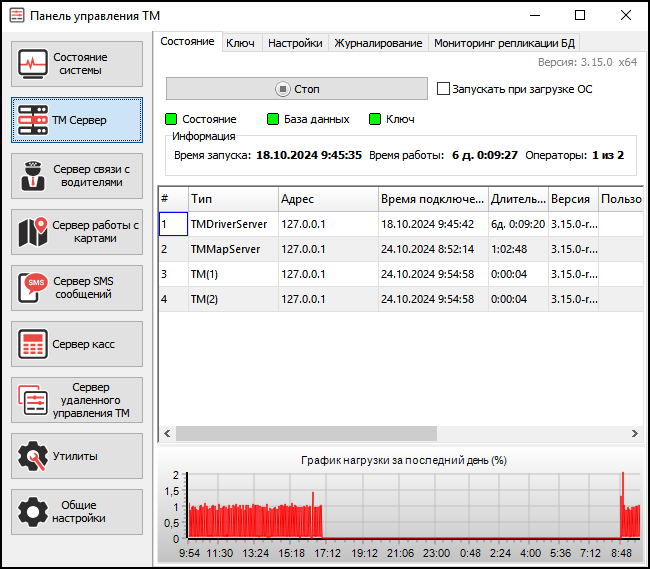Screen dimensions: 650x569
Task: Click the load graph area
Action: point(414,506)
